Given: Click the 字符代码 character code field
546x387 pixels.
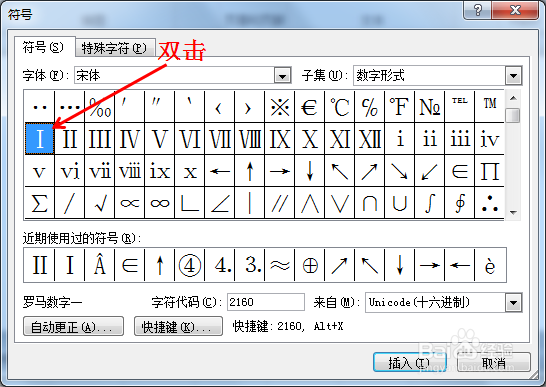Looking at the screenshot, I should [266, 302].
